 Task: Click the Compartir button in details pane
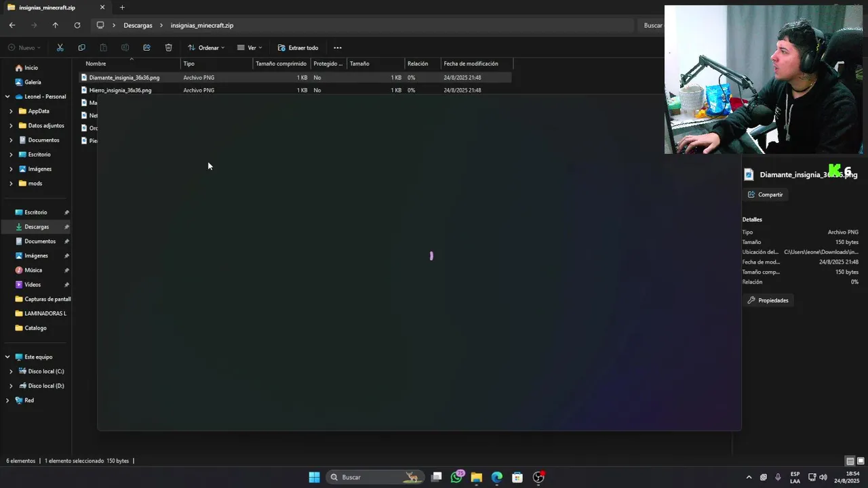(x=765, y=195)
